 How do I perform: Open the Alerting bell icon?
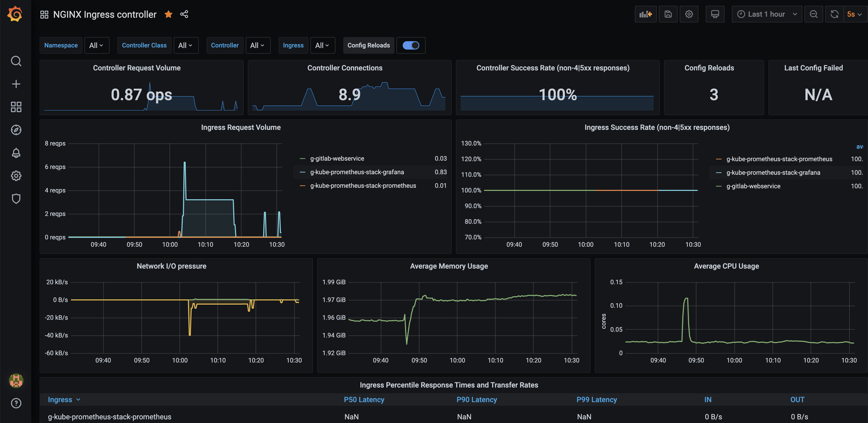[x=16, y=153]
